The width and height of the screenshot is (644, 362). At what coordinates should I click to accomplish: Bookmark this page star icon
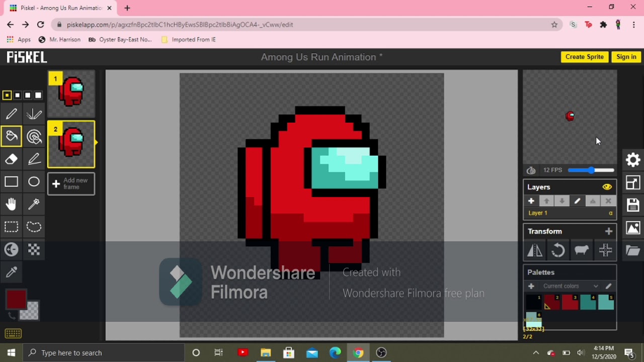(x=554, y=25)
